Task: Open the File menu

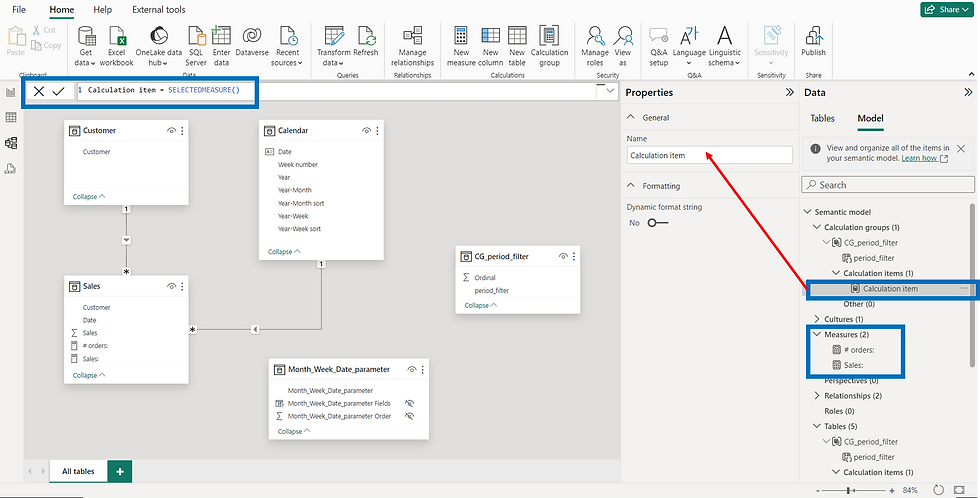Action: tap(19, 9)
